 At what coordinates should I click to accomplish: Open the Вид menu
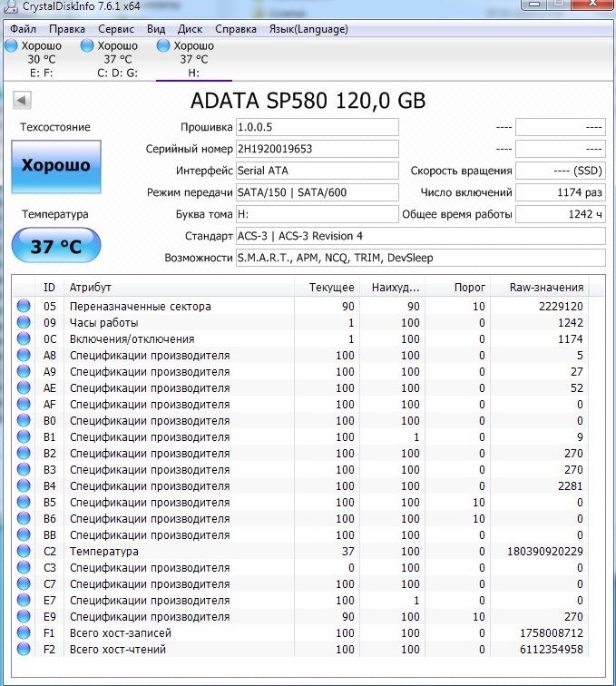(156, 29)
